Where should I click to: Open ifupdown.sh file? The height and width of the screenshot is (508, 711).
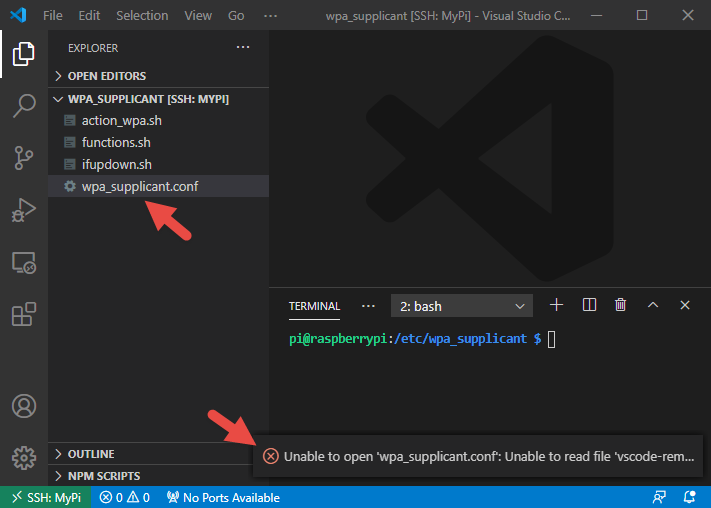click(x=158, y=164)
